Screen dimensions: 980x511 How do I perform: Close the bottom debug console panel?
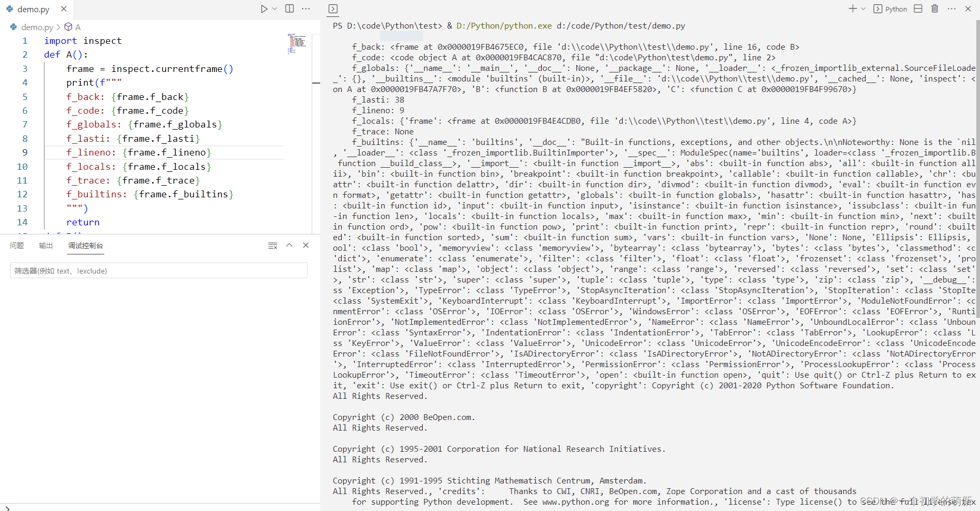point(306,245)
